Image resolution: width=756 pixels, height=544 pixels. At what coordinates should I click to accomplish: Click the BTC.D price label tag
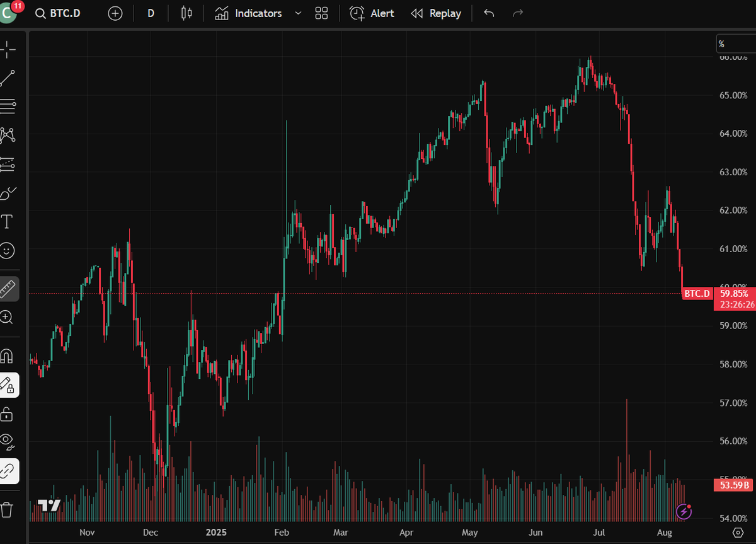pos(697,293)
